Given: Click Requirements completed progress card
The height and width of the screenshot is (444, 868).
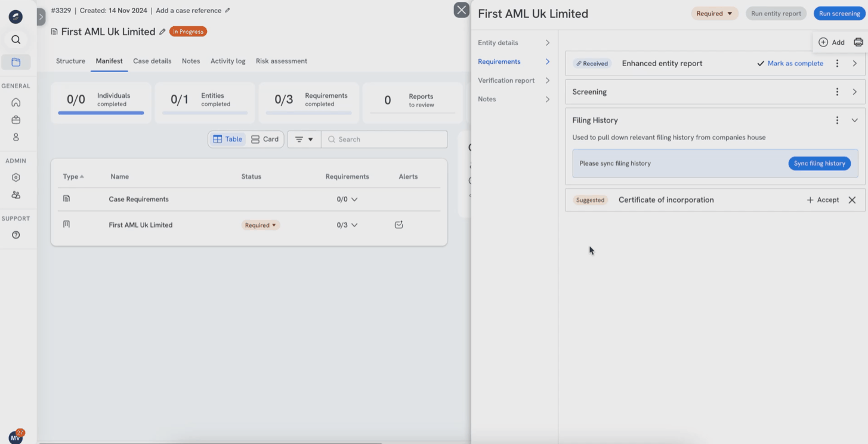Looking at the screenshot, I should [308, 103].
